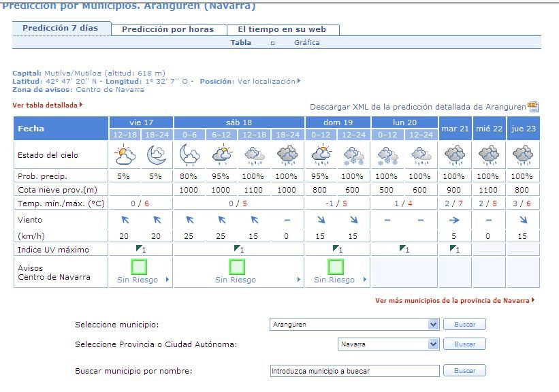Click snow cloud icon for dom 19 12-24

(x=353, y=156)
